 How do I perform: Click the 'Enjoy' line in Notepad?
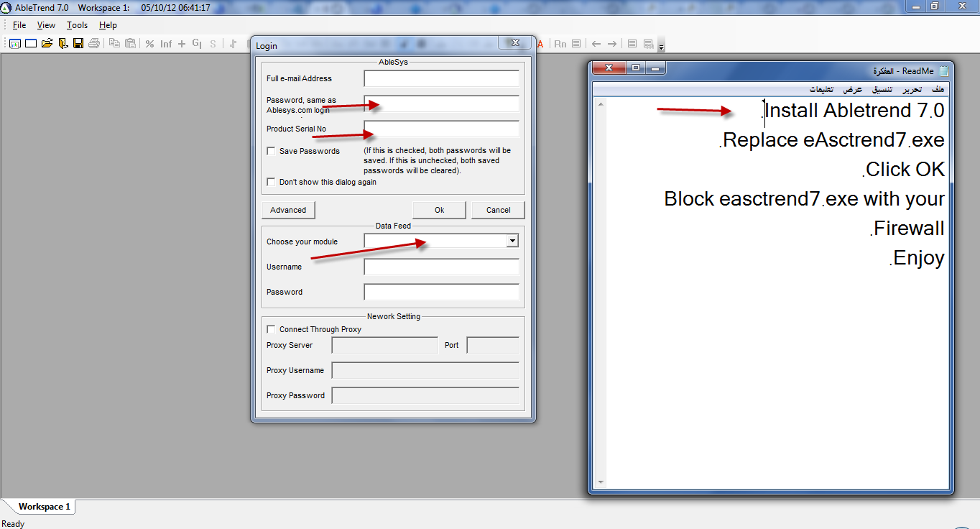coord(916,258)
